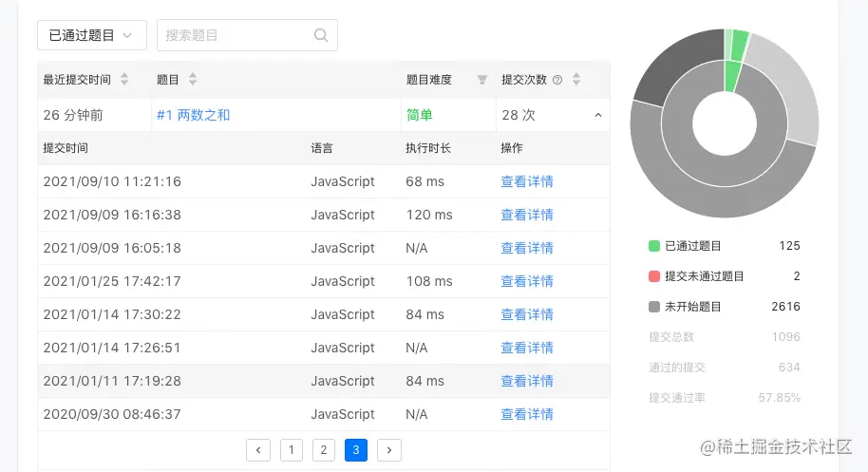Click the 68 ms runtime value
The width and height of the screenshot is (868, 472).
click(425, 181)
